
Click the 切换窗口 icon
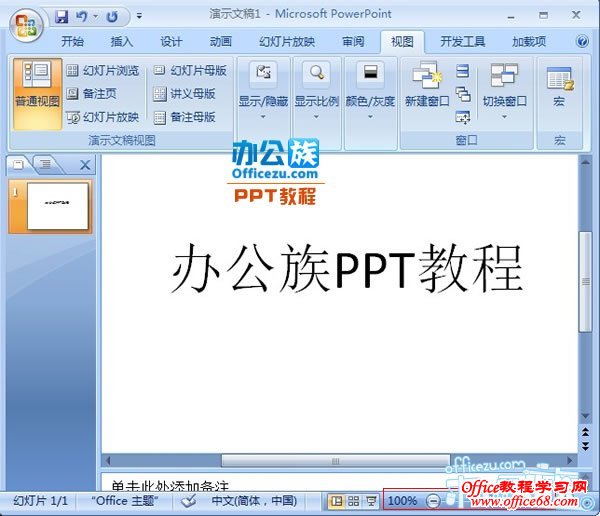[x=504, y=75]
